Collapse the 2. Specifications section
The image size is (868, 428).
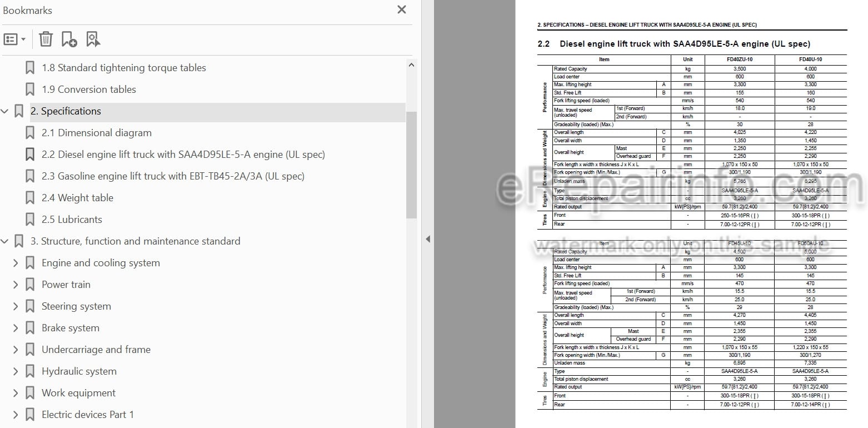[5, 111]
